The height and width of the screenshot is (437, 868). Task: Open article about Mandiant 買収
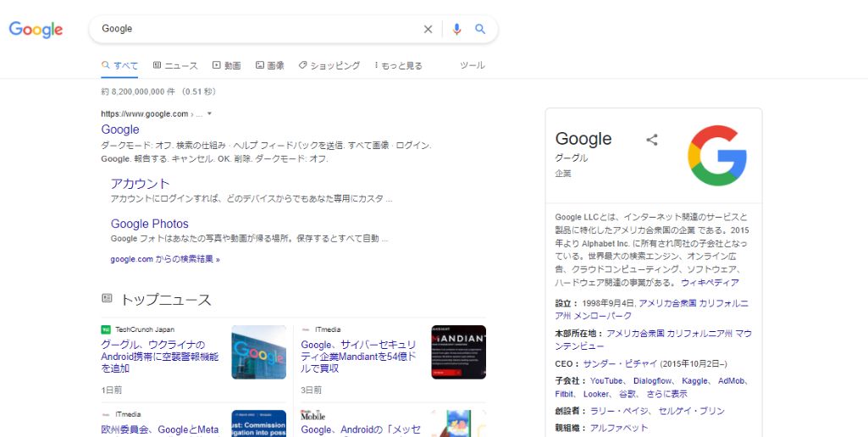(359, 357)
